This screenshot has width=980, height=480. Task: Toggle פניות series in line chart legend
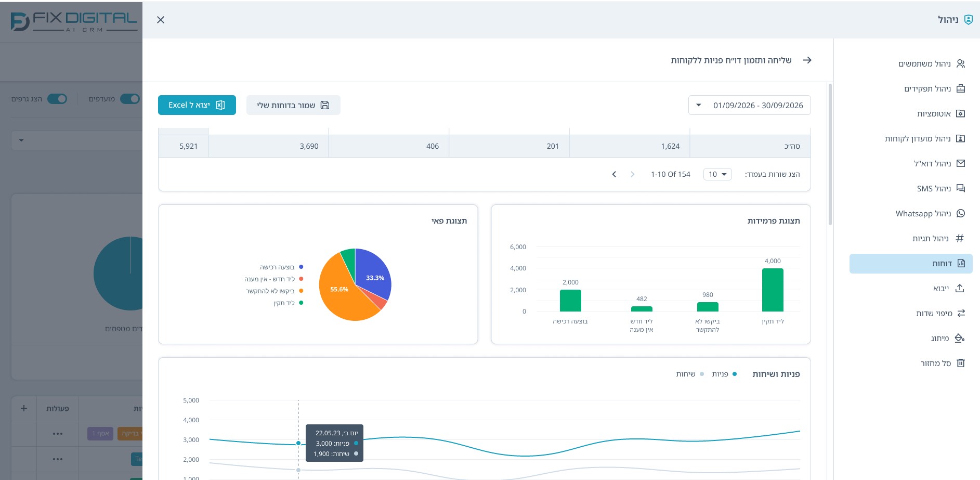[724, 374]
